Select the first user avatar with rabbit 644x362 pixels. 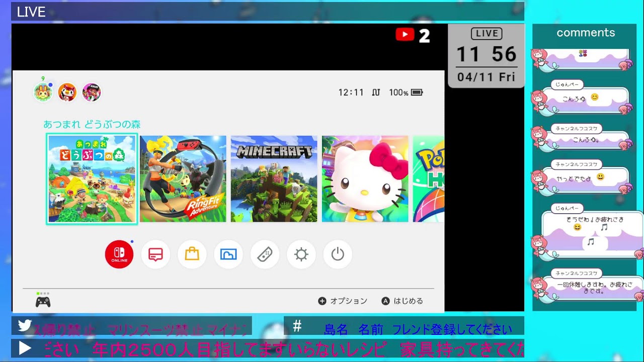pyautogui.click(x=43, y=93)
